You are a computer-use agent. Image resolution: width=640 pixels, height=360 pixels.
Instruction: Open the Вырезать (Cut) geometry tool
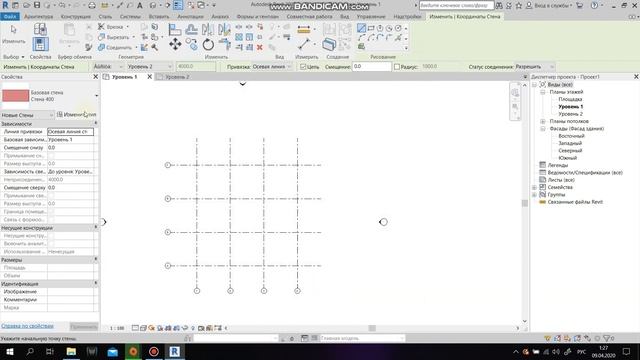(116, 37)
